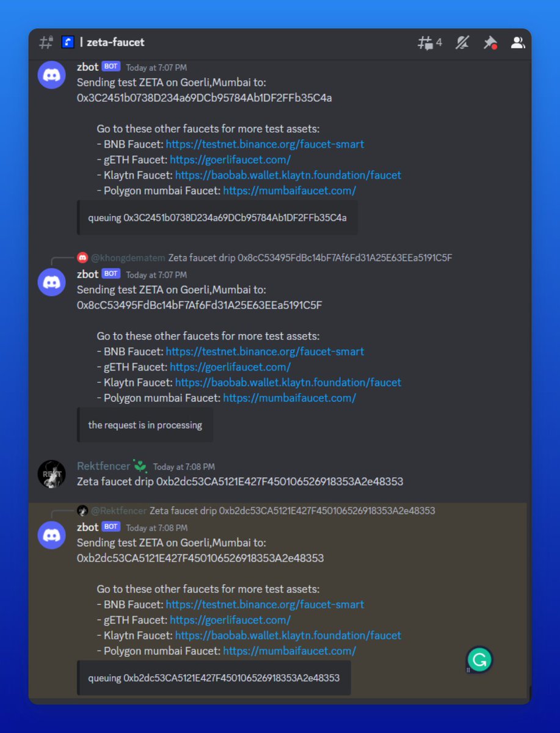The image size is (560, 733).
Task: Open Polygon mumbai Faucet link in first message
Action: tap(289, 191)
